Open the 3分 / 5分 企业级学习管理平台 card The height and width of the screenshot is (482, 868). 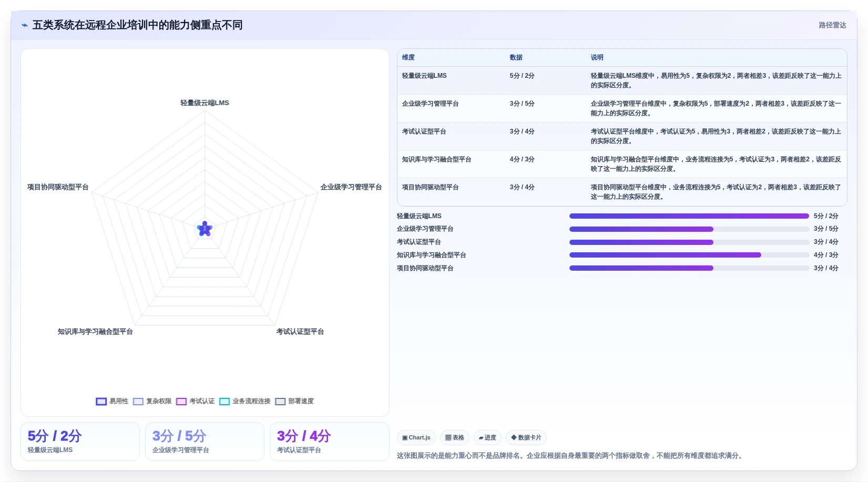coord(205,442)
